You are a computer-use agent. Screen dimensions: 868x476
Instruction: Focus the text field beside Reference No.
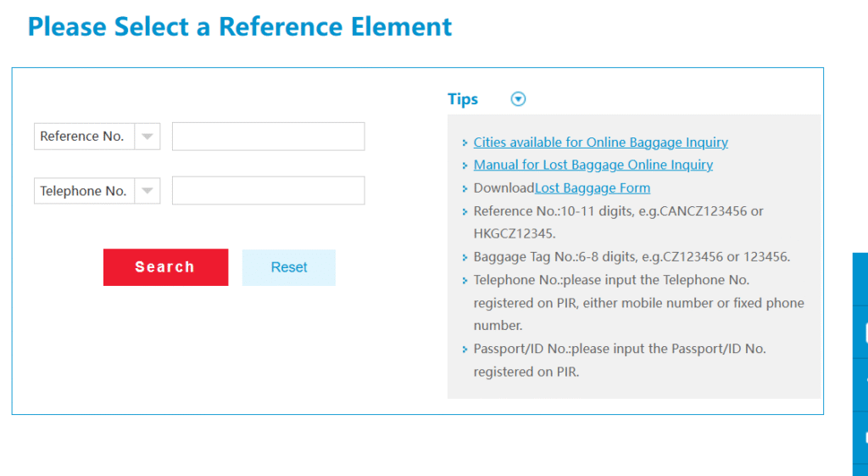point(268,137)
